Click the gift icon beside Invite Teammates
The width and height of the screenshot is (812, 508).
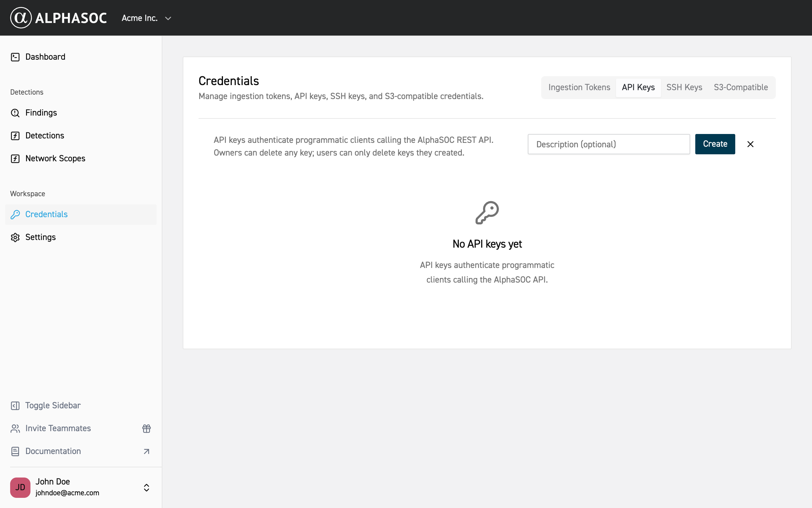coord(147,429)
